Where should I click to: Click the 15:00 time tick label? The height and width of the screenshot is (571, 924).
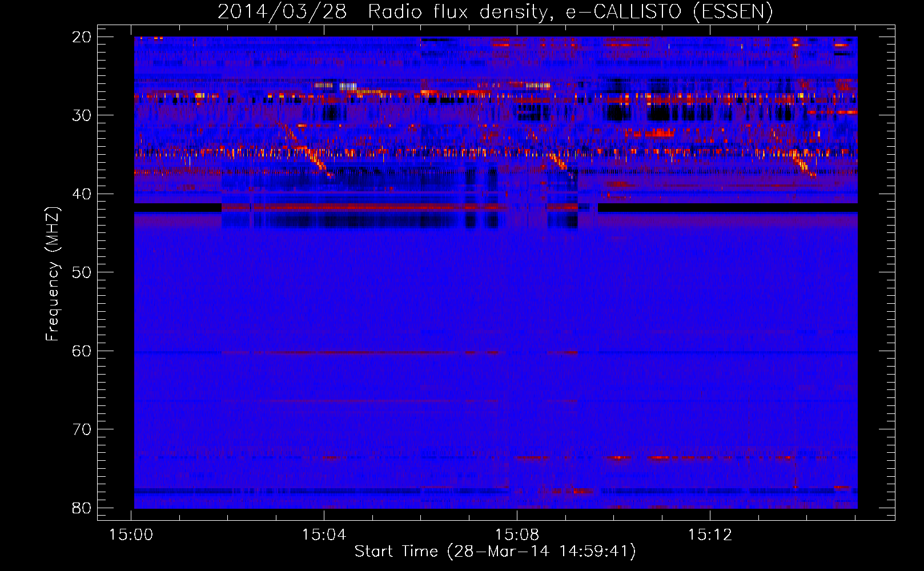pos(132,535)
